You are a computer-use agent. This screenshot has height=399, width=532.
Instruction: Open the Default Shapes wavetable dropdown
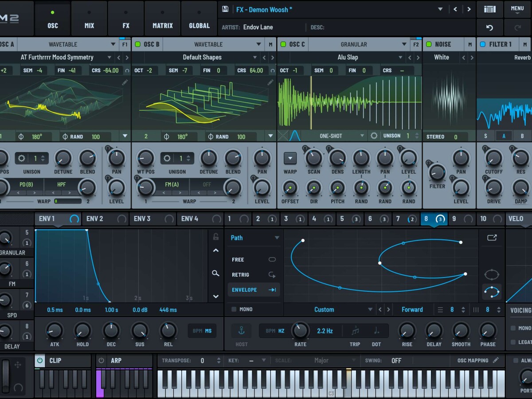(255, 58)
